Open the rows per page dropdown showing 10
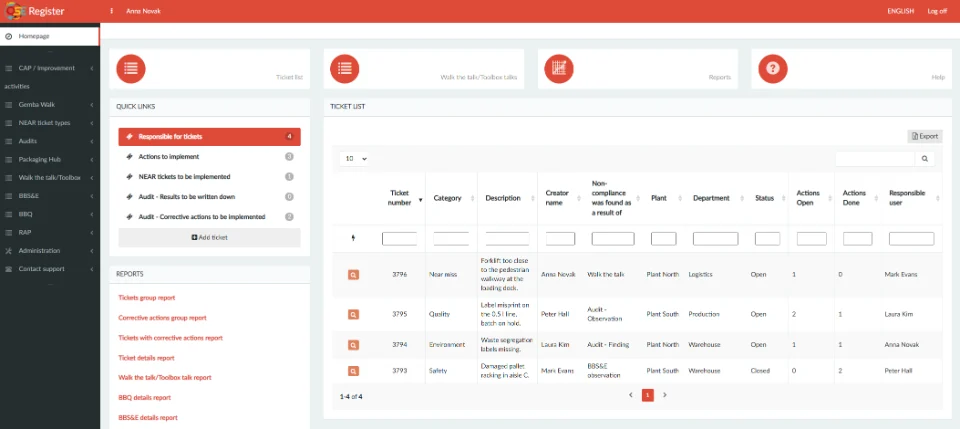Screen dimensions: 960x429 click(x=354, y=159)
